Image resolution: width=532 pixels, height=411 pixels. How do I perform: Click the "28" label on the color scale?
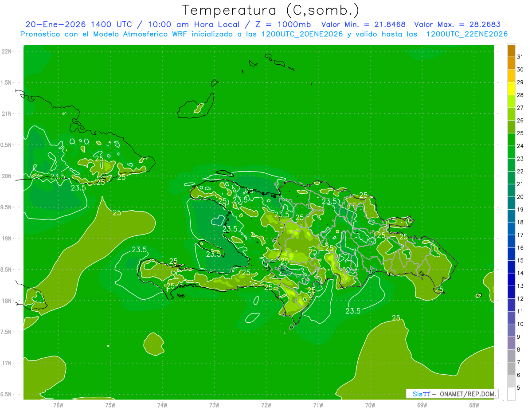pyautogui.click(x=520, y=95)
